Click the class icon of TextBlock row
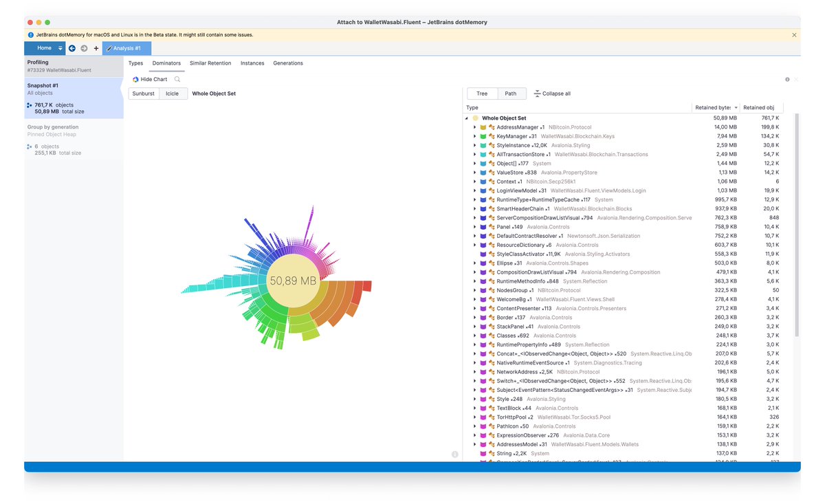 pyautogui.click(x=492, y=408)
